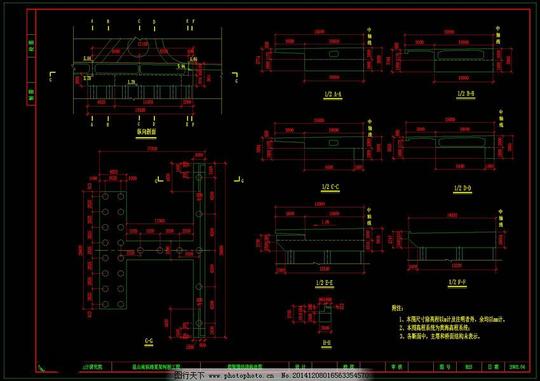Viewport: 540px width, 381px height.
Task: Select the 附注 notes heading
Action: click(x=397, y=308)
